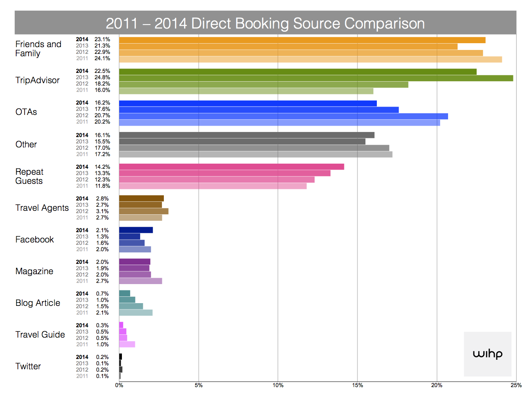This screenshot has width=532, height=399.
Task: Select the TripAdvisor category label
Action: [38, 80]
